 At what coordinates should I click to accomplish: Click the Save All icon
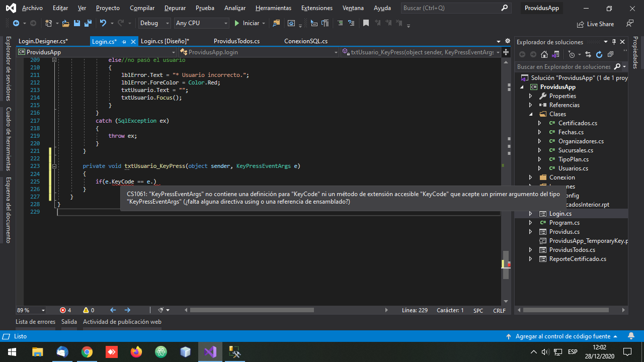pyautogui.click(x=88, y=23)
